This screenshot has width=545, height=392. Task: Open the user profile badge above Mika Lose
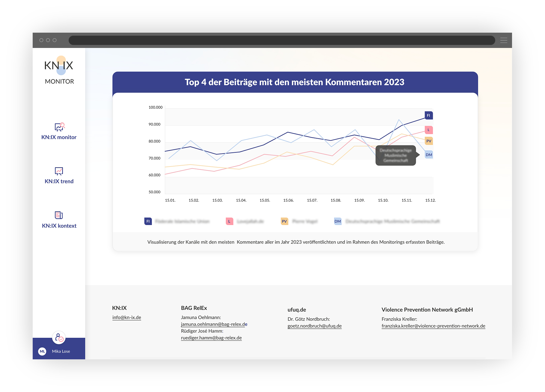59,338
